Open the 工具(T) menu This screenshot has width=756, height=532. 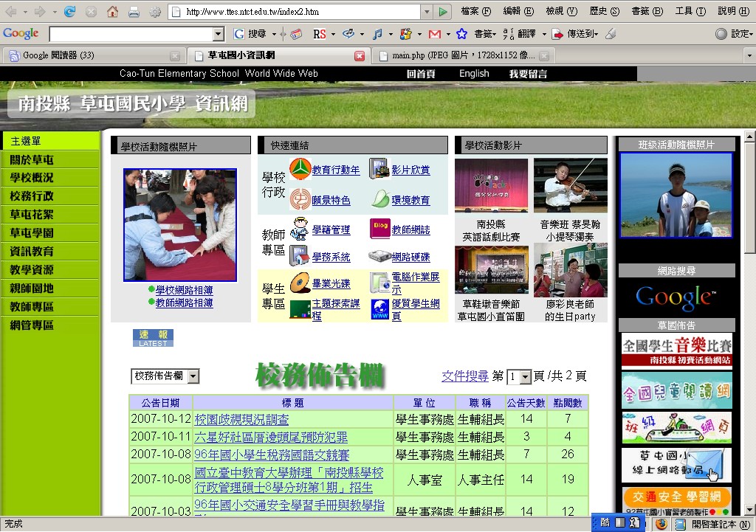pyautogui.click(x=690, y=11)
